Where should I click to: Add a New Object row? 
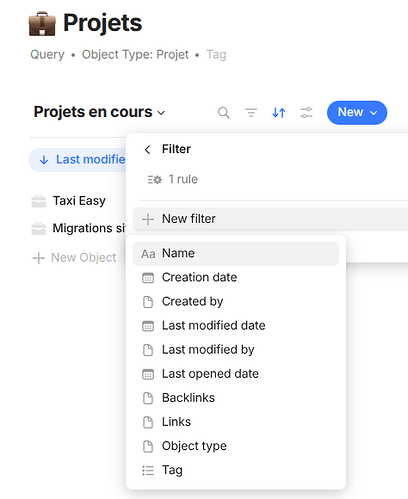pyautogui.click(x=75, y=258)
